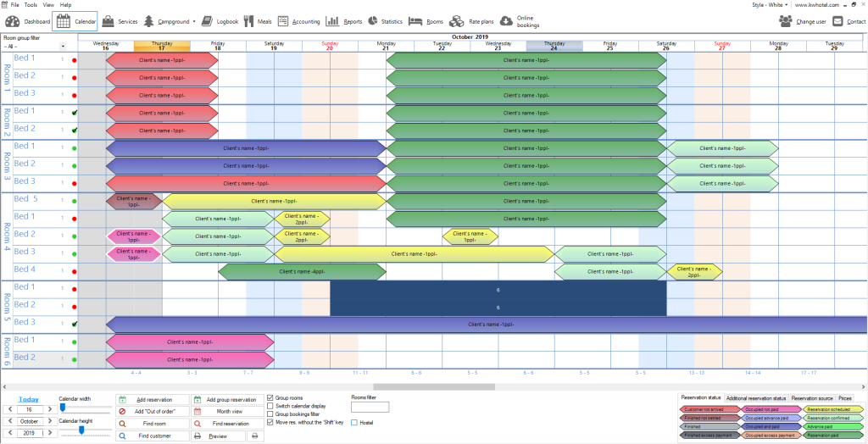Click the Customer not arrived legend swatch
This screenshot has width=868, height=444.
(709, 409)
